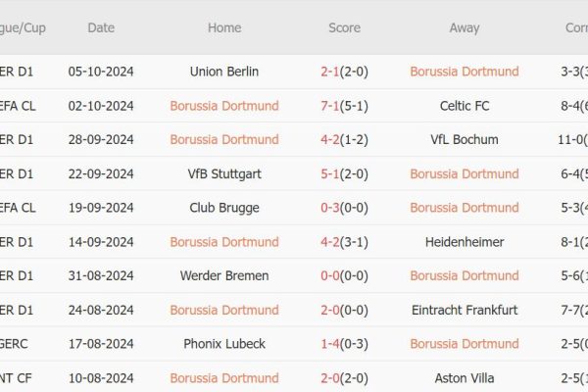Click the Club Brugge team name
This screenshot has height=392, width=588.
click(224, 208)
